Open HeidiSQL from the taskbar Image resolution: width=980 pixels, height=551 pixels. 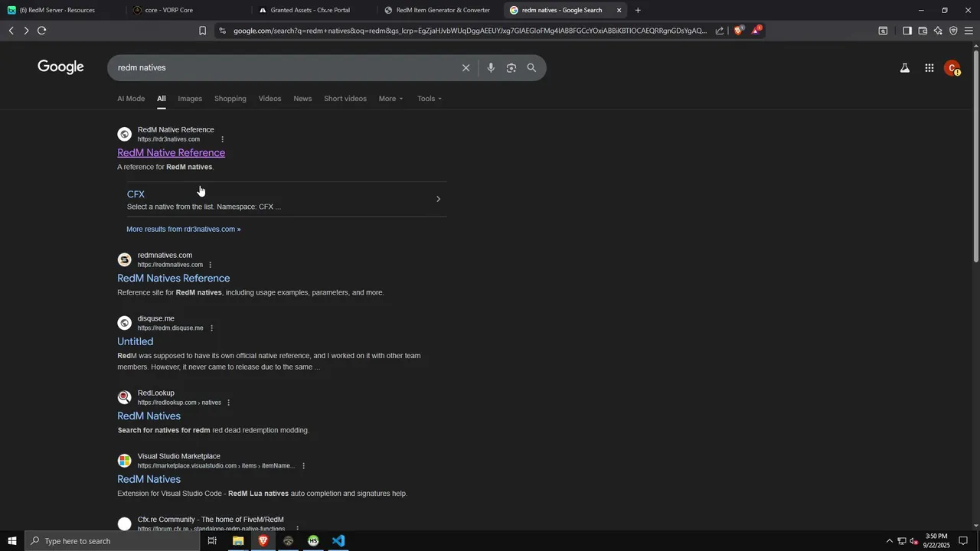[x=313, y=541]
